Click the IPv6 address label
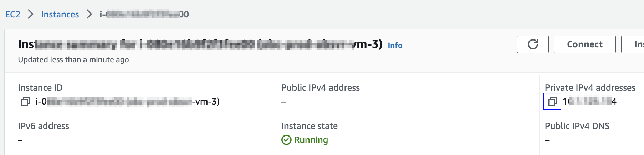644x155 pixels. 44,126
